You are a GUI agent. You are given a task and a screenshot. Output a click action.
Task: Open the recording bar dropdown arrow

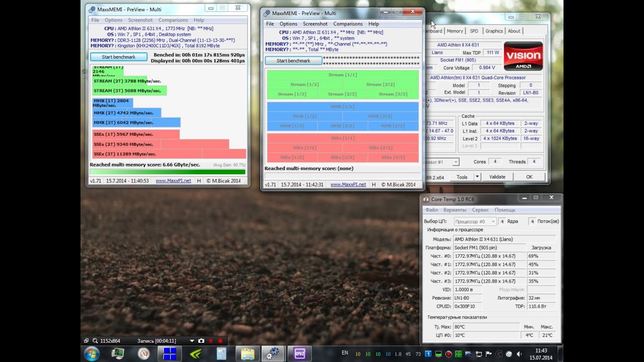[192, 341]
